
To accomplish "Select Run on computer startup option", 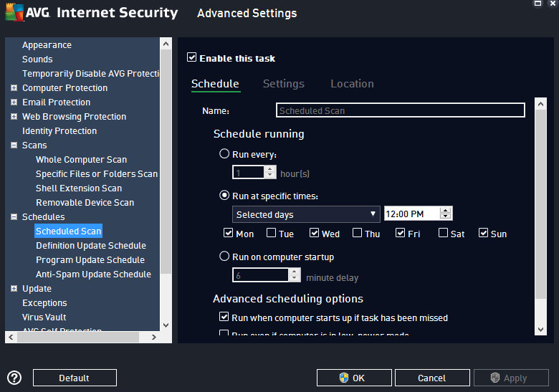I will [224, 256].
